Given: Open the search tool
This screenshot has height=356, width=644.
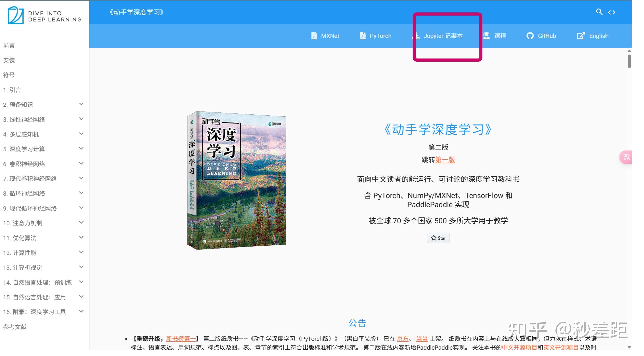Looking at the screenshot, I should click(600, 12).
